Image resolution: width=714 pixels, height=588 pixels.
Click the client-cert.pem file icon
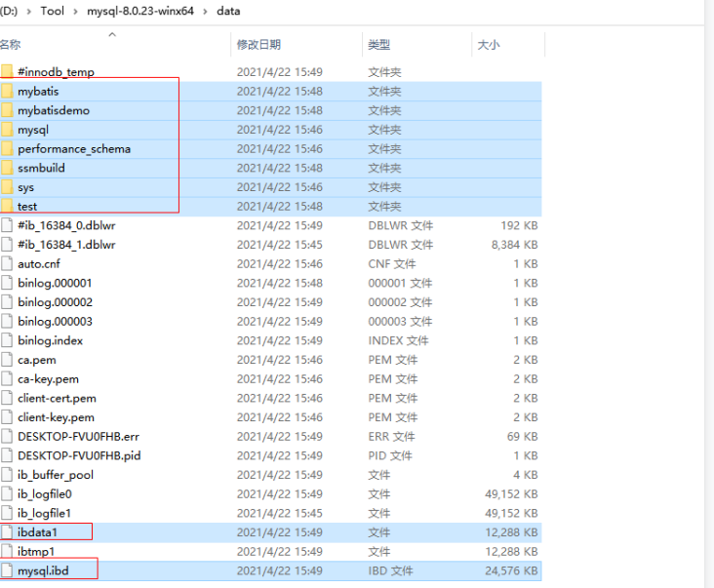tap(7, 398)
